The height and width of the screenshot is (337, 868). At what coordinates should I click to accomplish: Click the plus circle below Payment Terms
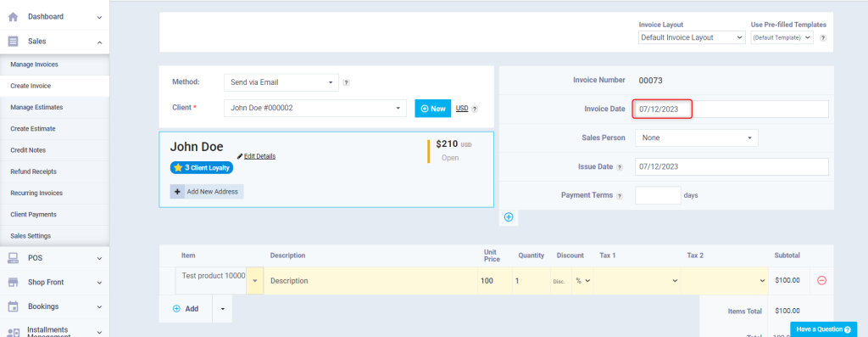pyautogui.click(x=509, y=217)
